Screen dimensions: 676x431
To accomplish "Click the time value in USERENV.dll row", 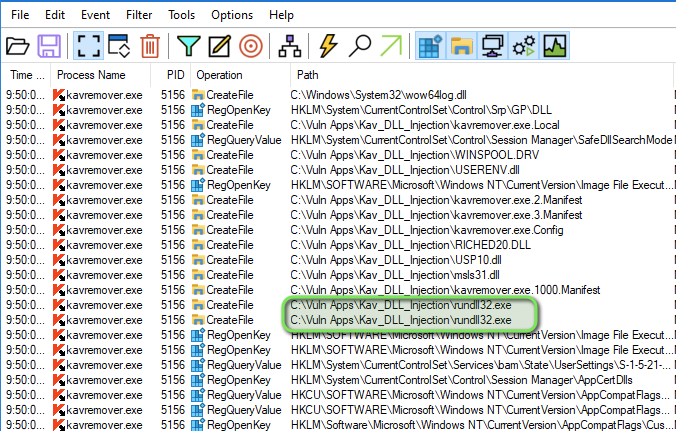I will (25, 170).
